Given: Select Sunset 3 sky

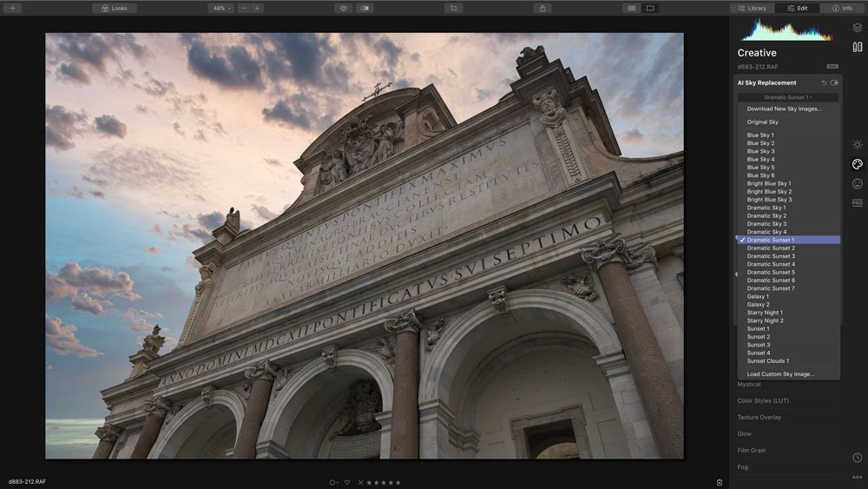Looking at the screenshot, I should click(788, 345).
